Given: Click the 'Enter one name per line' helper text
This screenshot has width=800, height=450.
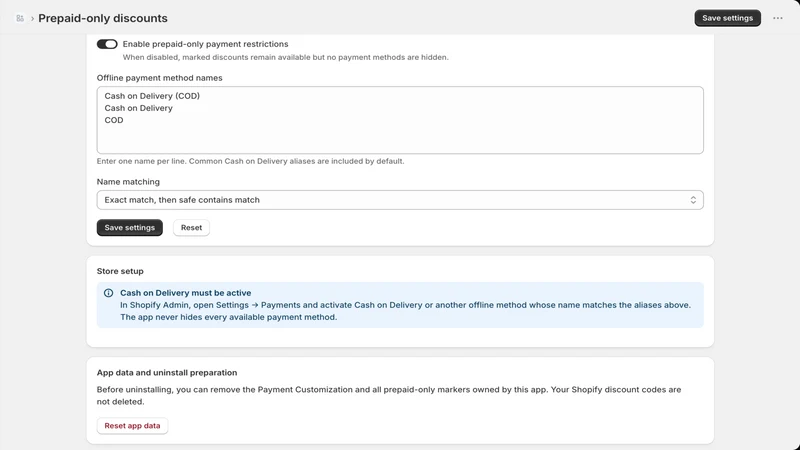Looking at the screenshot, I should 251,161.
